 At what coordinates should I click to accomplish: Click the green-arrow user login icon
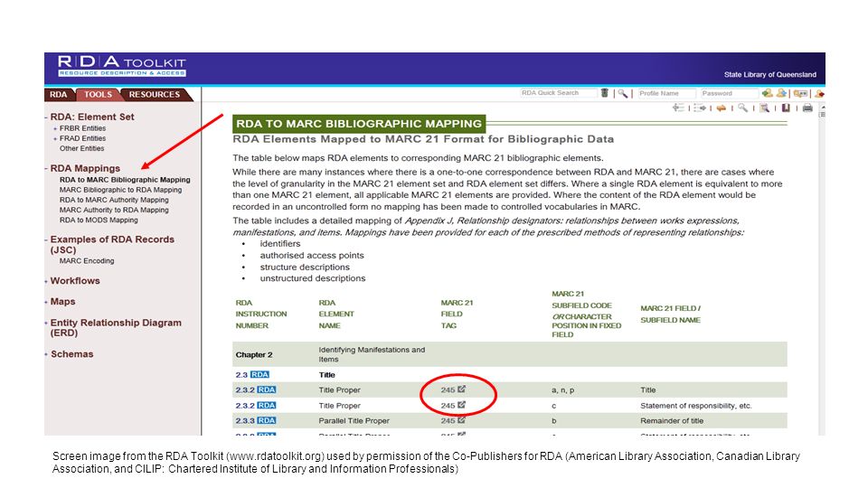pyautogui.click(x=767, y=93)
